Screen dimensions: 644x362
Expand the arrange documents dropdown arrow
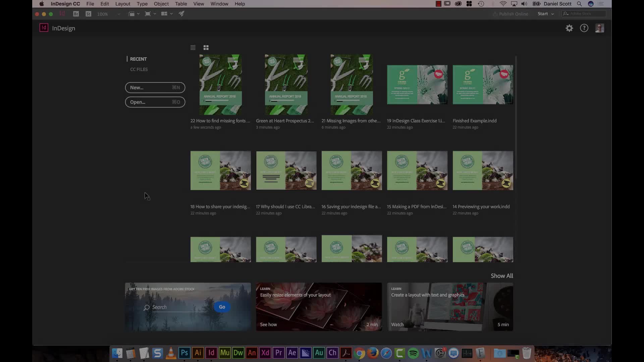[x=171, y=14]
